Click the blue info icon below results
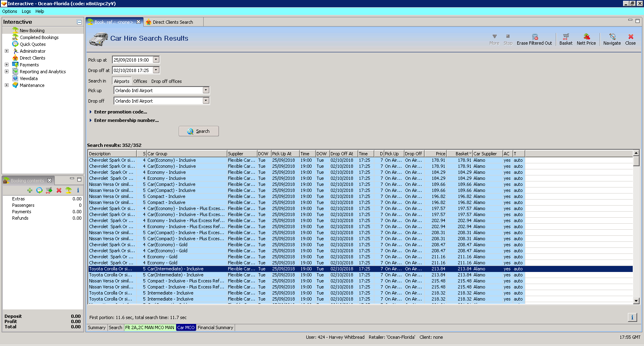644x346 pixels. pyautogui.click(x=632, y=317)
